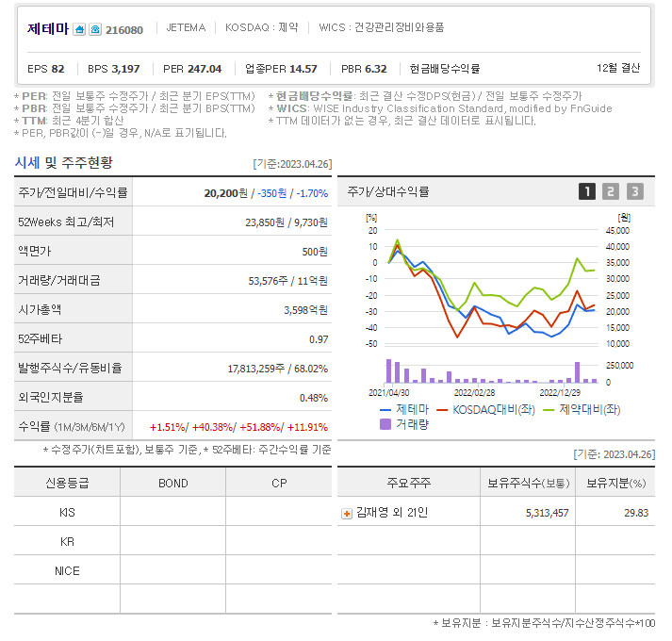Click the 2021/04/30 chart axis date
Viewport: 672px width, 641px height.
tap(388, 393)
